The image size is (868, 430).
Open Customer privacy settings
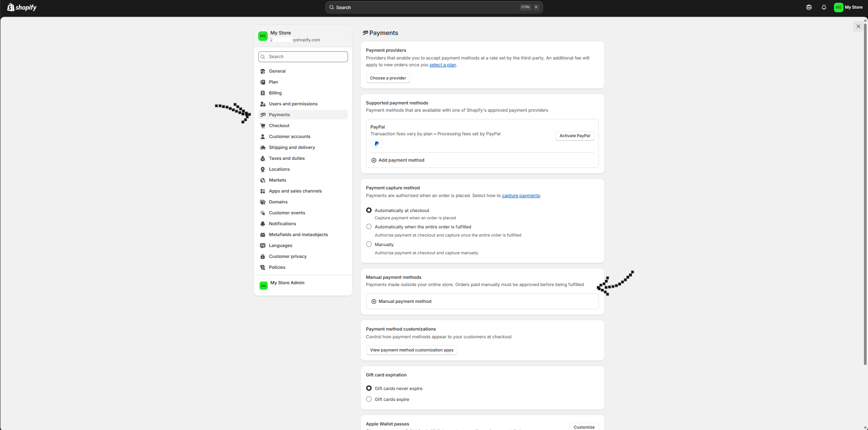[x=303, y=257]
